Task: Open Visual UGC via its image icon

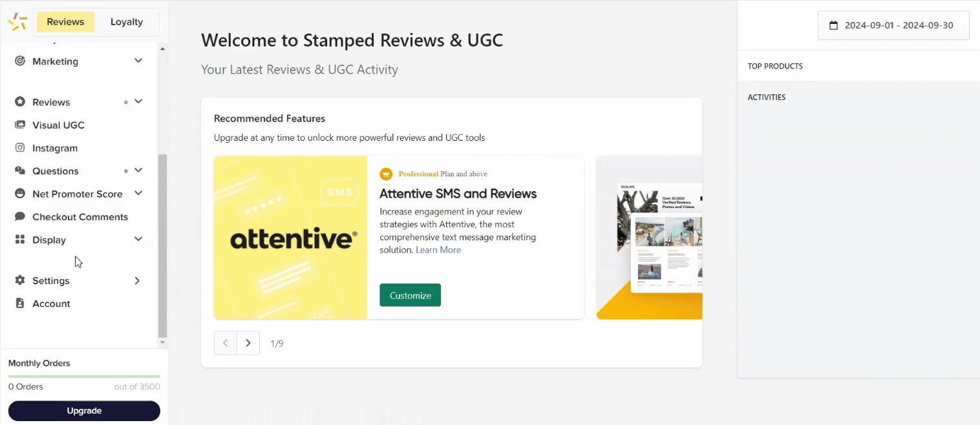Action: 20,125
